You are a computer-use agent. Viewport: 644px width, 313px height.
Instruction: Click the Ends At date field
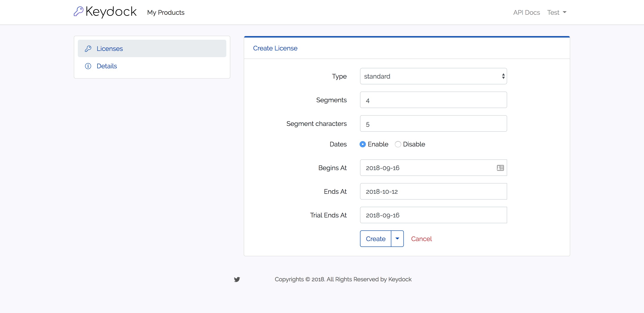coord(433,192)
